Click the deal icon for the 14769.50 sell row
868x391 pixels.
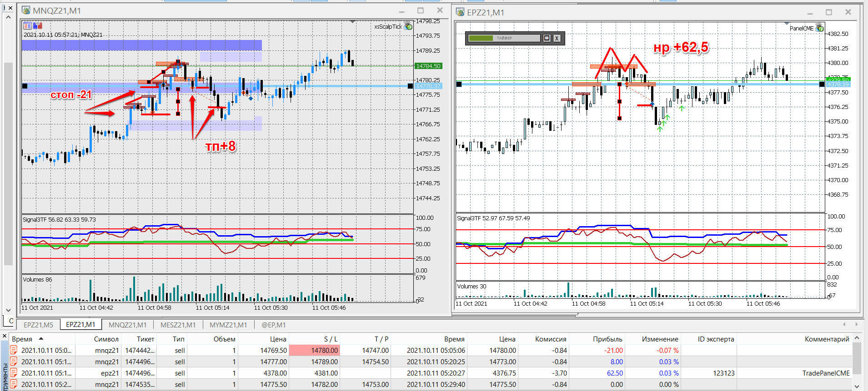point(14,350)
